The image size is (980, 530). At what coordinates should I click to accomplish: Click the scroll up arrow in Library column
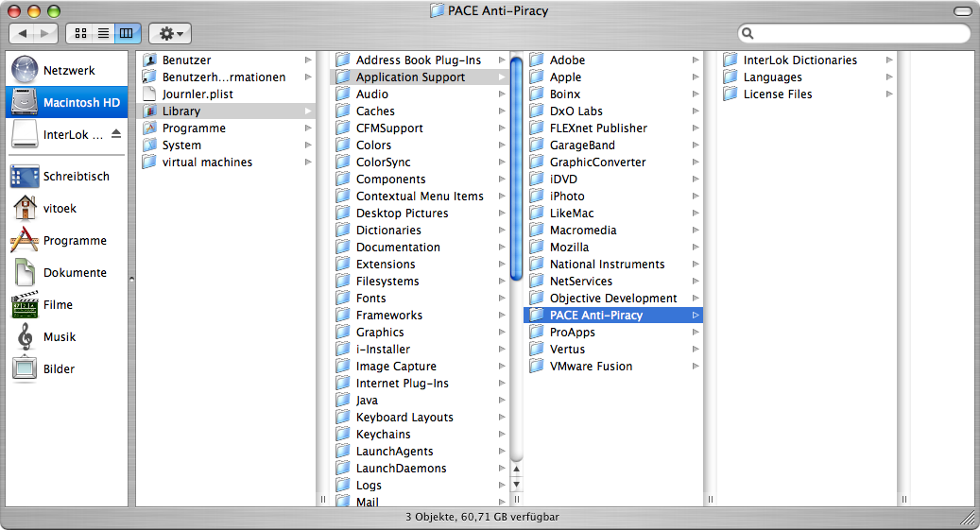coord(516,469)
